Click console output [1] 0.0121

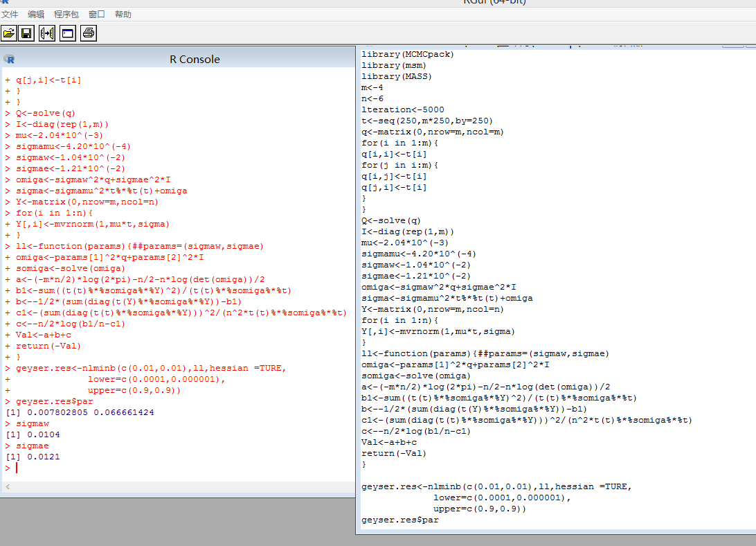[33, 457]
